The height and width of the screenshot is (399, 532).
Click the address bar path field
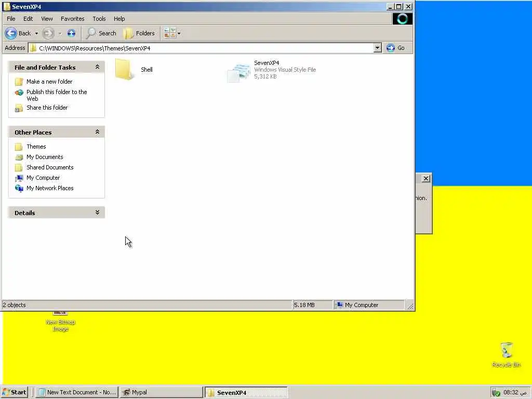[201, 48]
